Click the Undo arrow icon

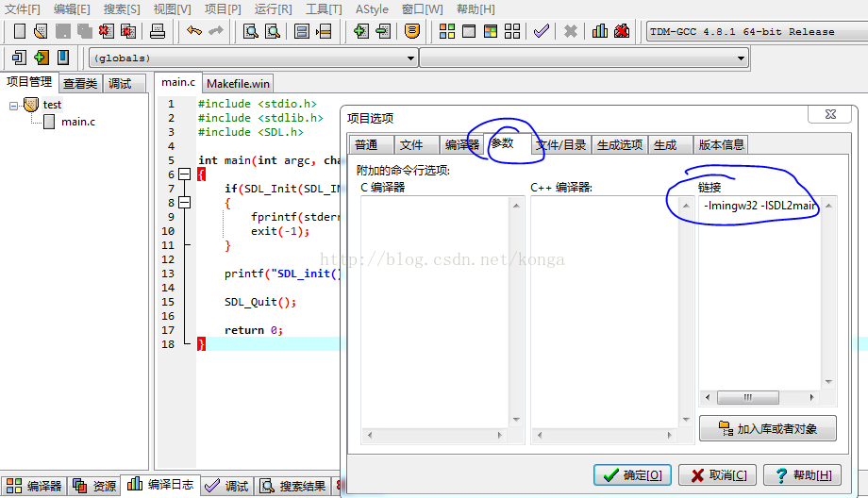[x=194, y=31]
